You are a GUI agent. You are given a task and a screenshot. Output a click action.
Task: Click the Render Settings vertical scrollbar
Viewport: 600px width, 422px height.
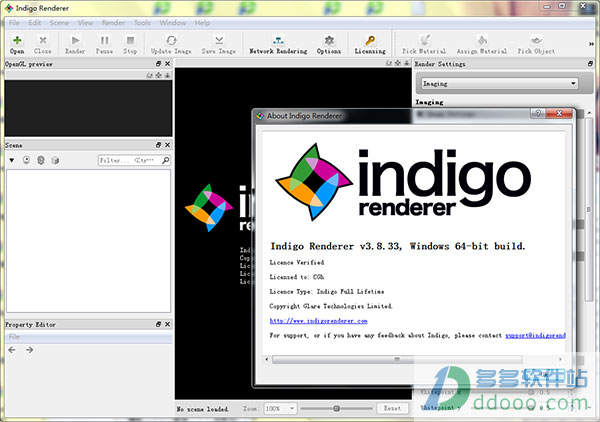pos(589,209)
